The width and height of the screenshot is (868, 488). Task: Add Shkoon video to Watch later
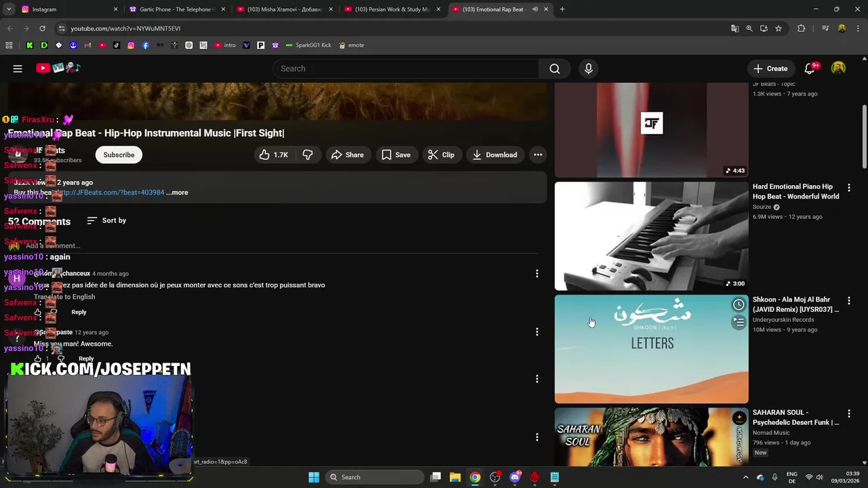738,305
